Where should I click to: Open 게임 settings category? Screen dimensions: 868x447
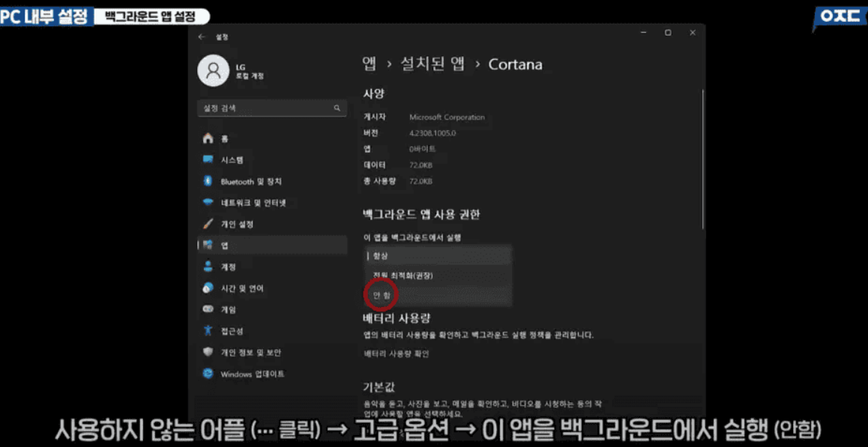pyautogui.click(x=272, y=309)
